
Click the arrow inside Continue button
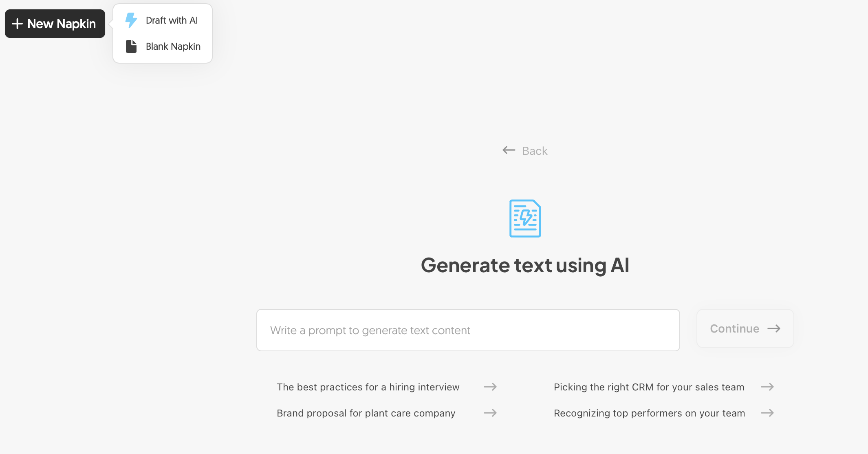774,328
